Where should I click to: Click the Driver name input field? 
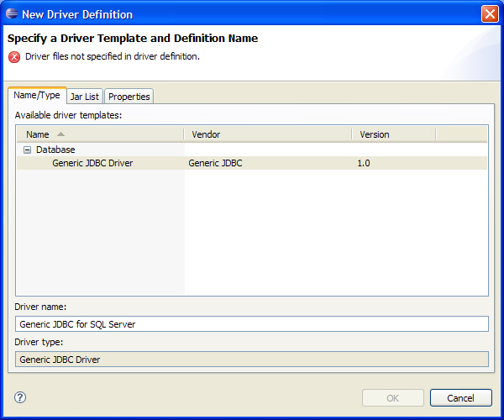click(x=252, y=324)
